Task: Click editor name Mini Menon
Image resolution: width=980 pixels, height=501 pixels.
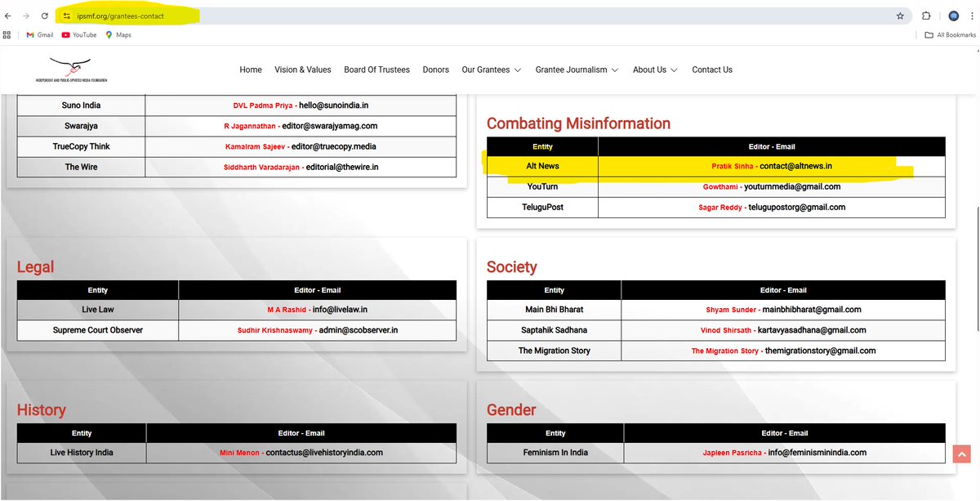Action: tap(240, 452)
